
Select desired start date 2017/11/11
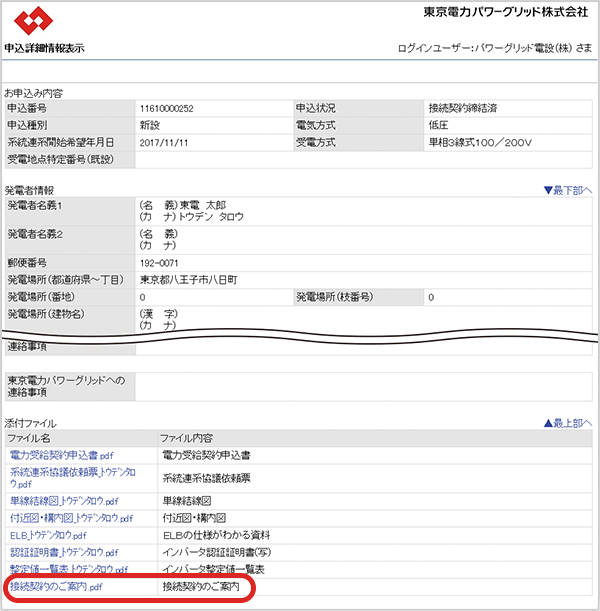click(x=164, y=143)
